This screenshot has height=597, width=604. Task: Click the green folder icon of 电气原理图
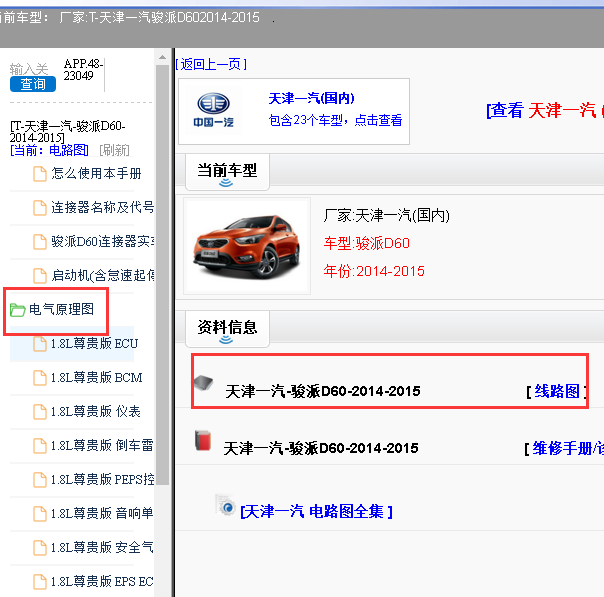click(17, 310)
